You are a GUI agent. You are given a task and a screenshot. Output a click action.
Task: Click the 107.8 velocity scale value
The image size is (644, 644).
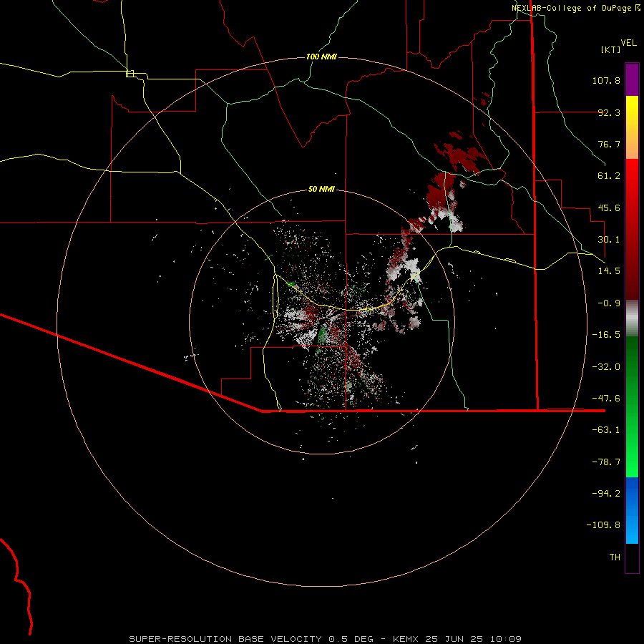click(x=606, y=80)
